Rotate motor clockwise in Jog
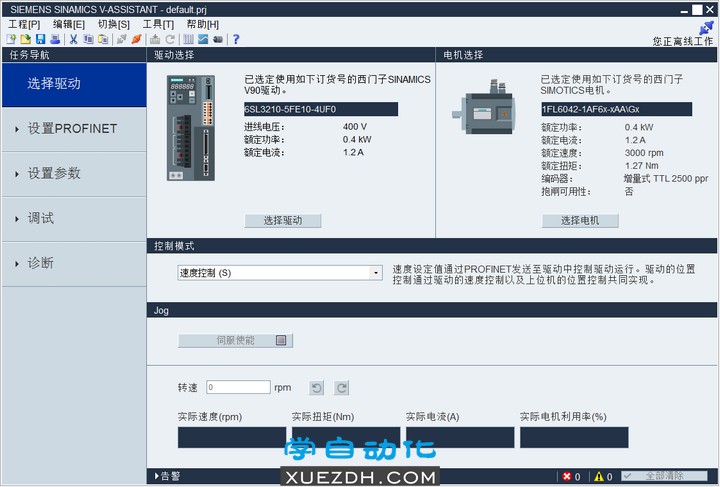The image size is (720, 487). click(341, 388)
